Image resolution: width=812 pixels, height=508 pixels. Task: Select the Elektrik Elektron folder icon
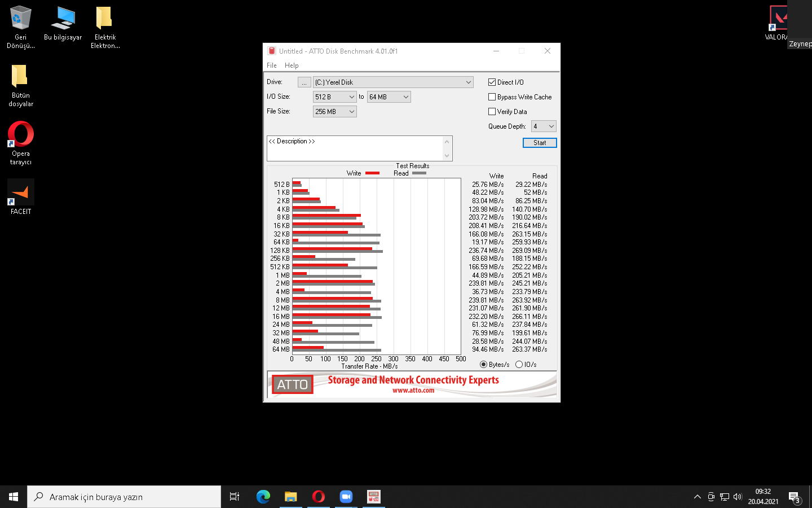pos(105,27)
